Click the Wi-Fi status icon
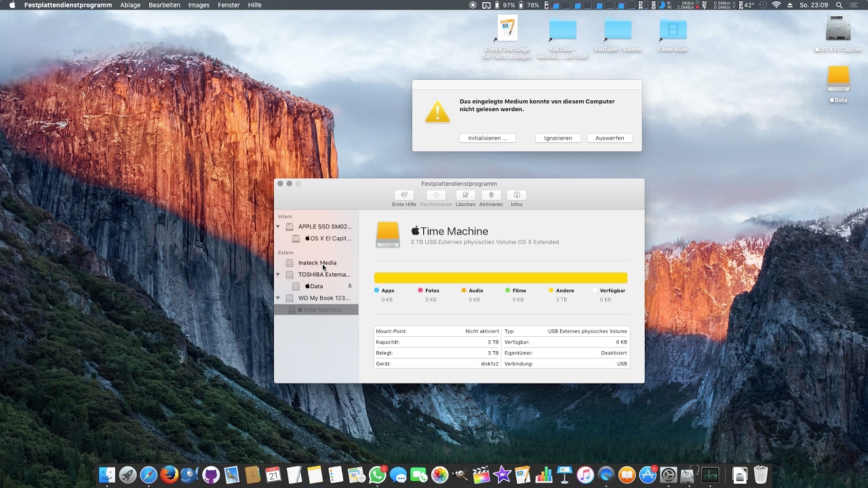The image size is (868, 488). click(776, 5)
